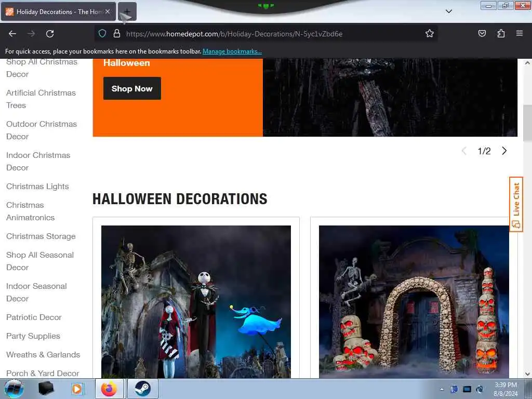532x399 pixels.
Task: Open Artificial Christmas Trees link
Action: (x=41, y=99)
